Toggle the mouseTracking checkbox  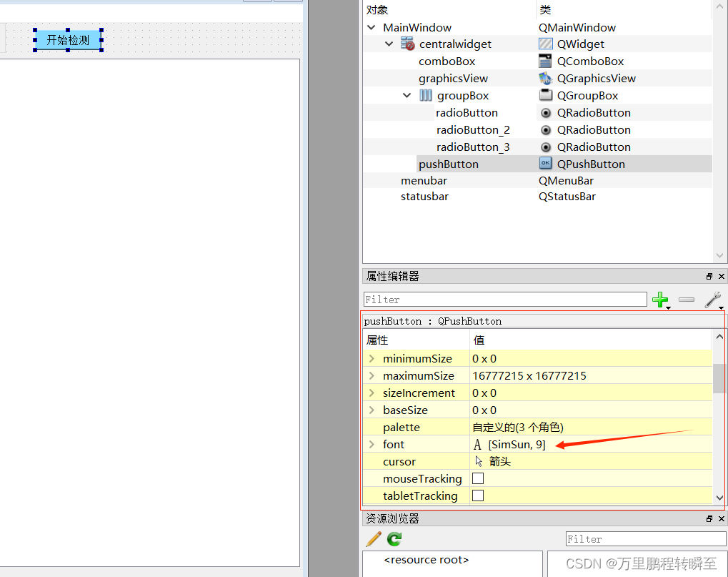pos(477,478)
